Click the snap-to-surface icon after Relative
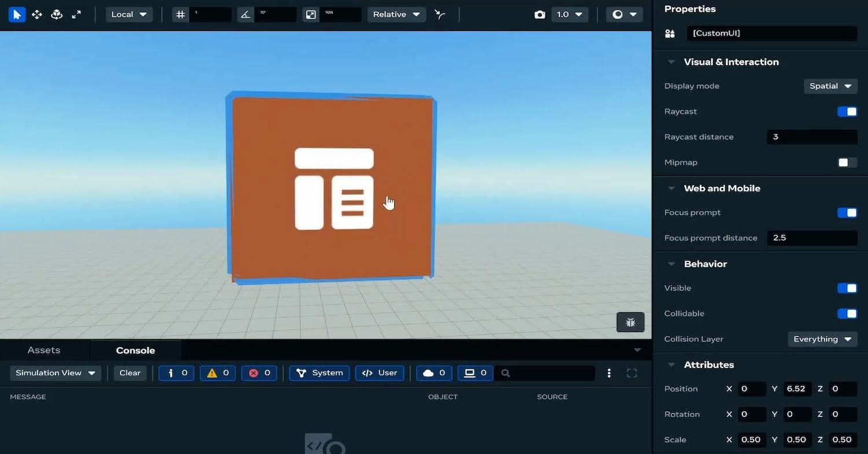868x454 pixels. pos(440,14)
